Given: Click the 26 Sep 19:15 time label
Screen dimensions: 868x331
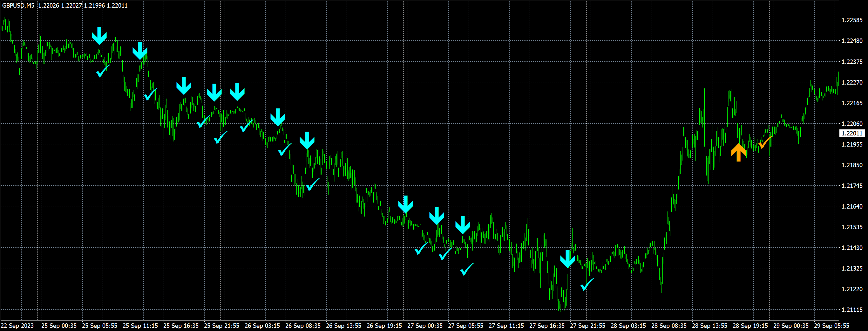Looking at the screenshot, I should click(384, 326).
